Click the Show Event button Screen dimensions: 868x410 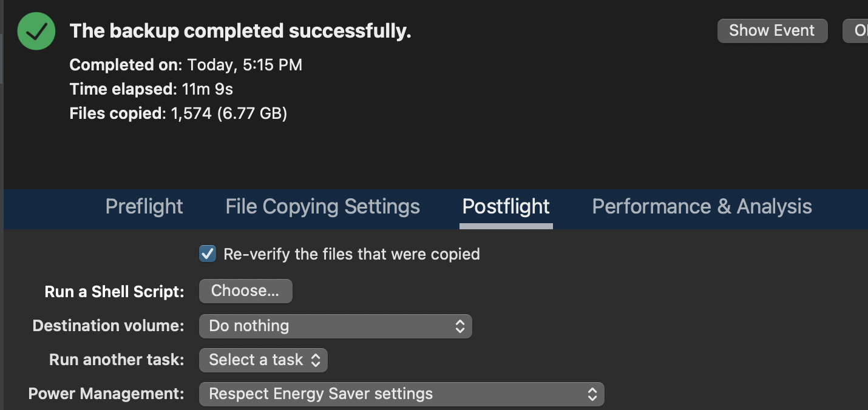pos(771,30)
